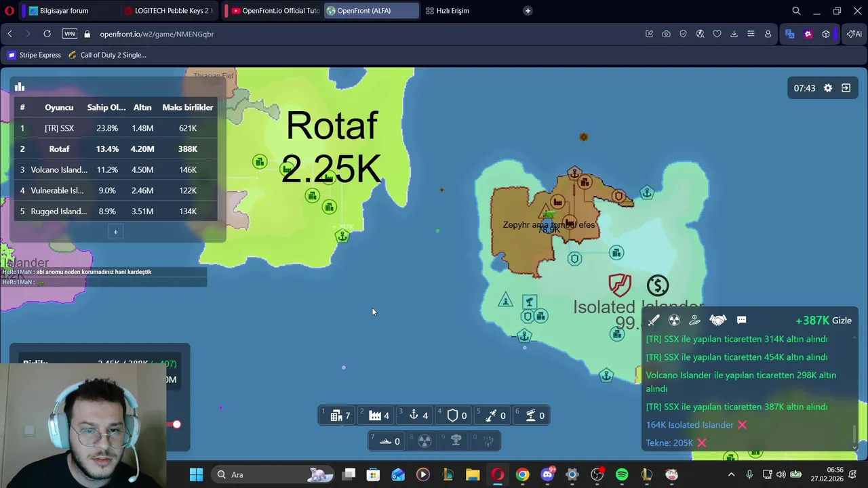Filter events by alliance handshake icon
This screenshot has height=488, width=868.
[717, 321]
